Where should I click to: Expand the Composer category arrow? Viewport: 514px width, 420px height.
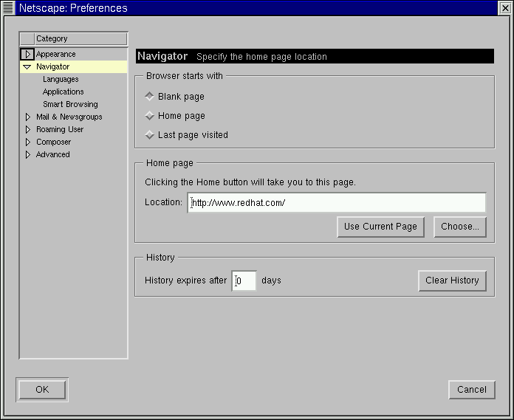coord(28,142)
